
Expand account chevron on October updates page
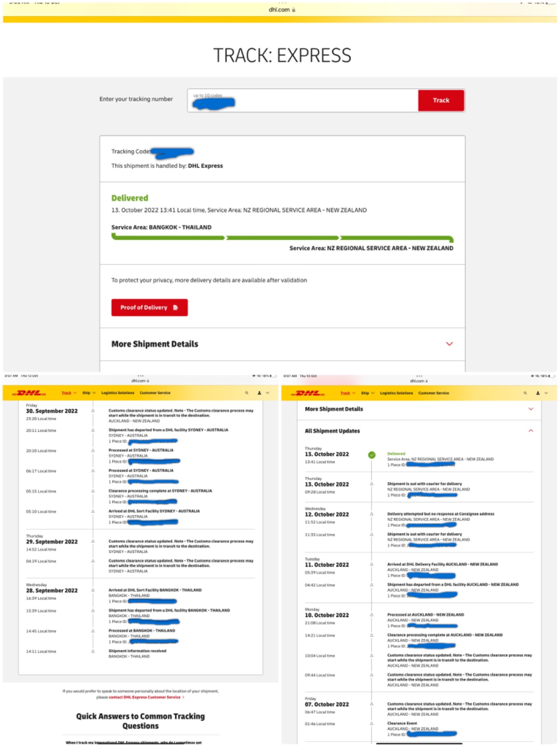point(546,393)
